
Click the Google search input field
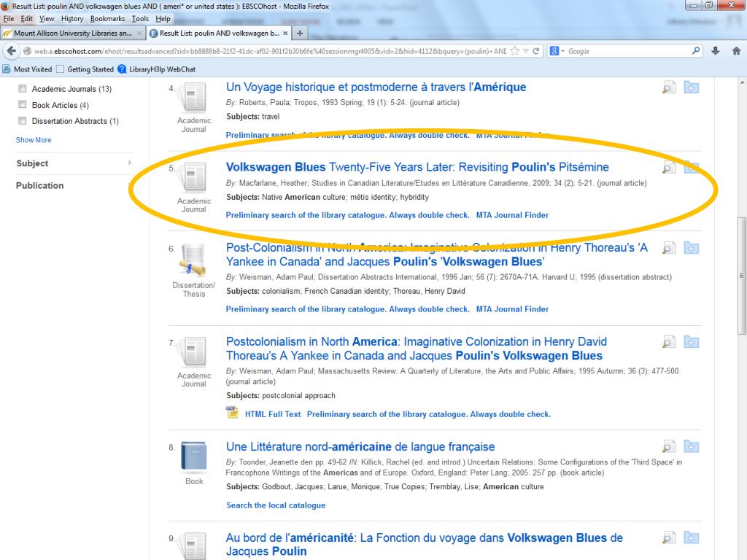(628, 51)
